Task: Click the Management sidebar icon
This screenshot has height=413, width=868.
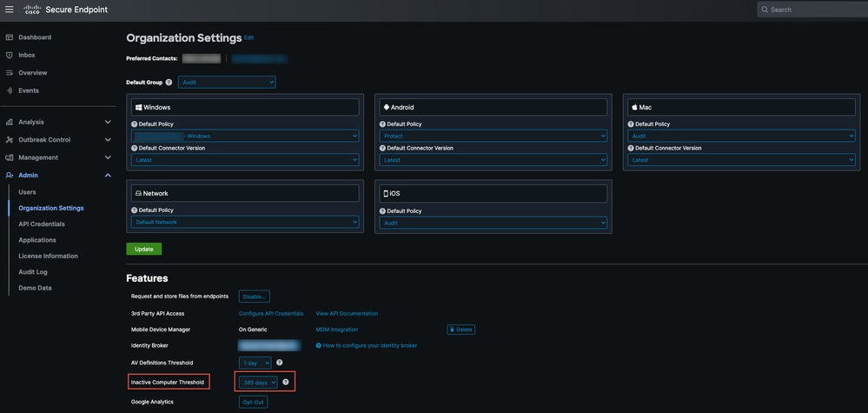Action: (x=9, y=157)
